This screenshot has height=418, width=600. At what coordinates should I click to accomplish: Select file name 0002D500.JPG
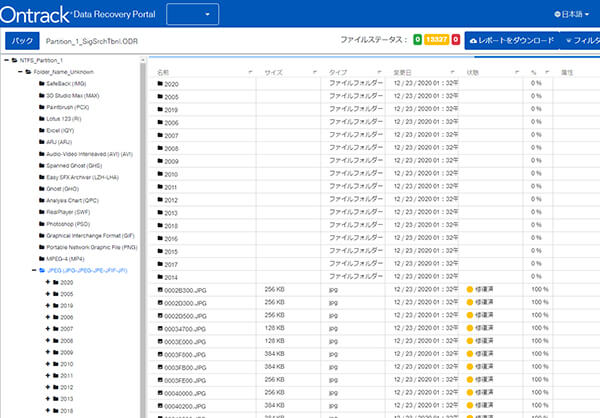185,316
